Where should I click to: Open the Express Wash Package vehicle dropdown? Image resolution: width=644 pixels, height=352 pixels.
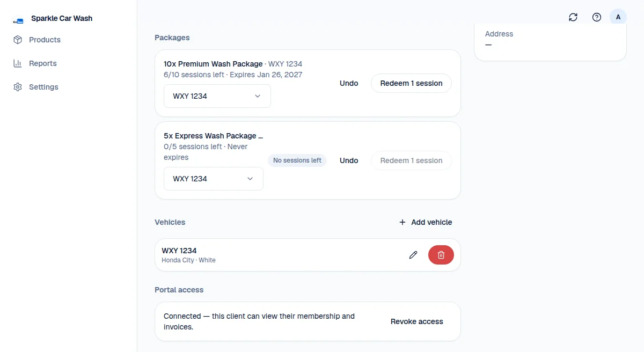click(x=214, y=179)
